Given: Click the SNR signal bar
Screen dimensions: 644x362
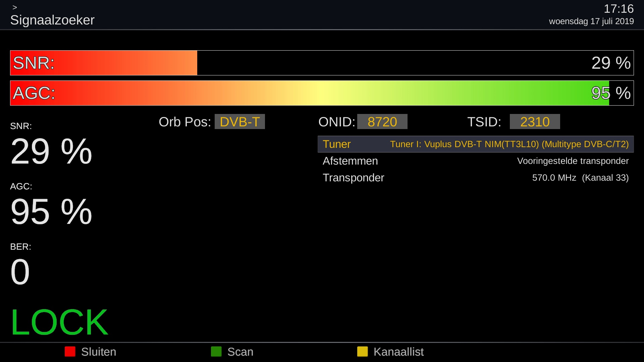Looking at the screenshot, I should point(321,63).
